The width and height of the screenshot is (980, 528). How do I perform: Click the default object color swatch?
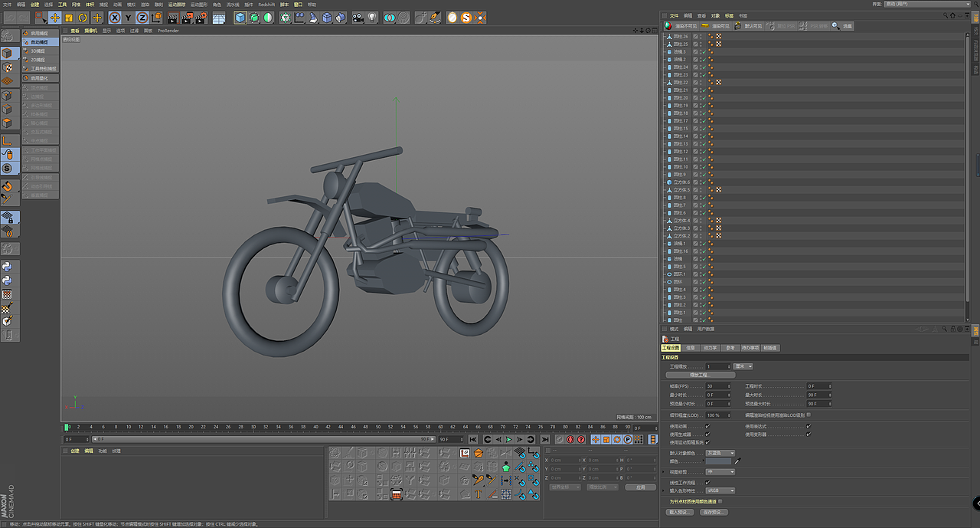pos(720,462)
